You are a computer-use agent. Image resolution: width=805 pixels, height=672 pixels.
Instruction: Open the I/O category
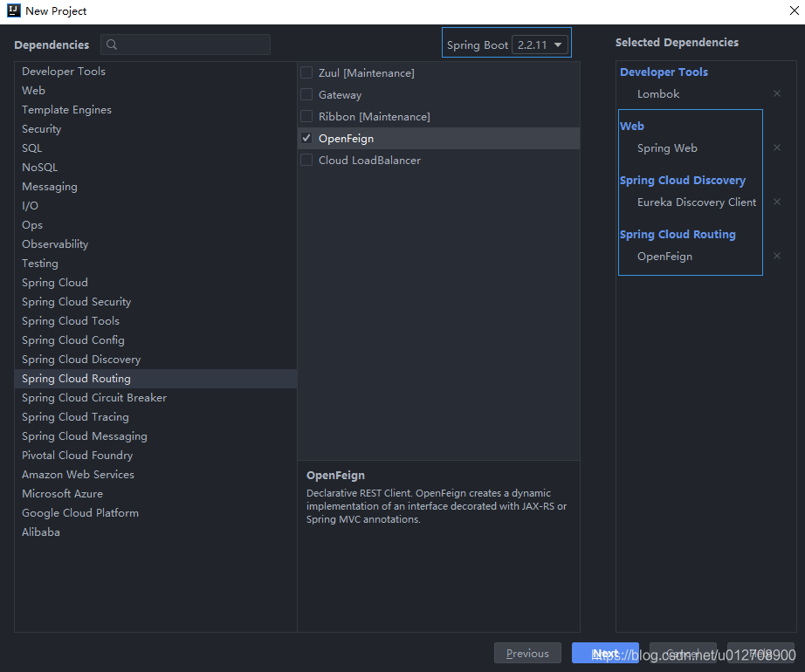(155, 206)
